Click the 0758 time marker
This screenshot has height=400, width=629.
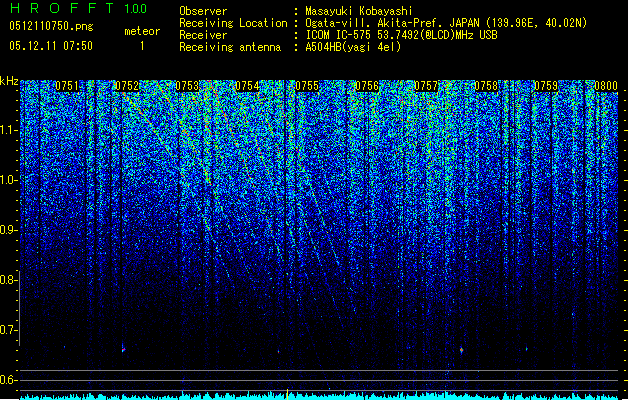[x=486, y=86]
